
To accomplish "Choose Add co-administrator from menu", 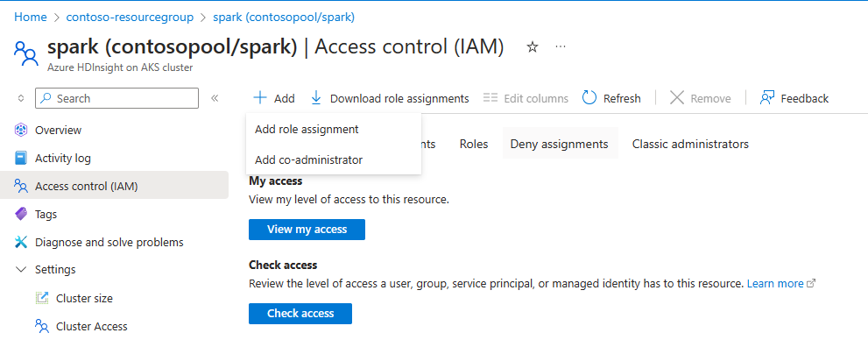I will [308, 160].
